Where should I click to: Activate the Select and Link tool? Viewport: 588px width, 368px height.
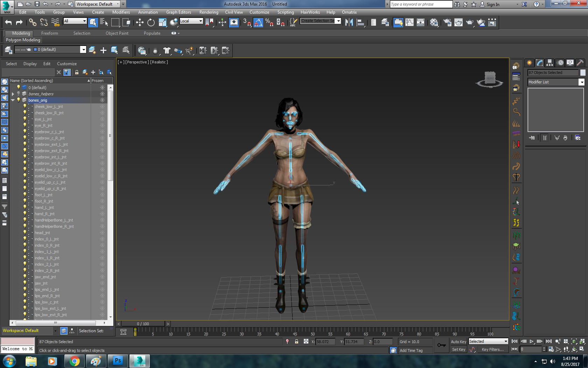[33, 22]
